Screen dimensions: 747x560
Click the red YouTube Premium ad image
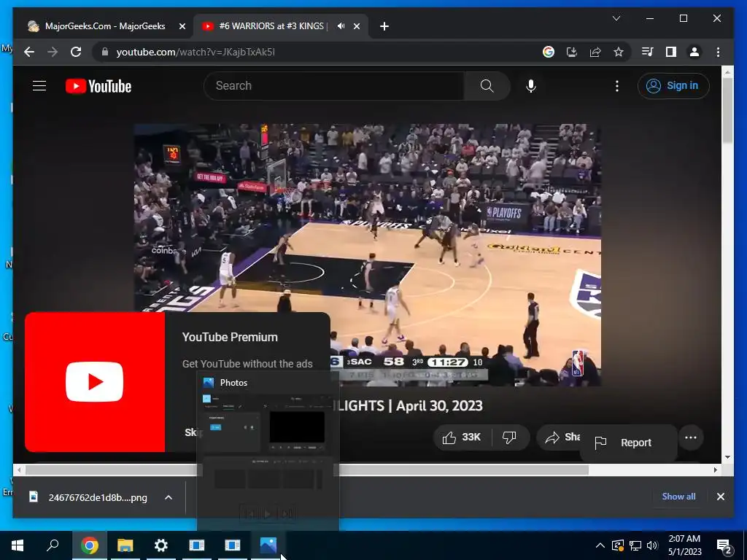[95, 382]
